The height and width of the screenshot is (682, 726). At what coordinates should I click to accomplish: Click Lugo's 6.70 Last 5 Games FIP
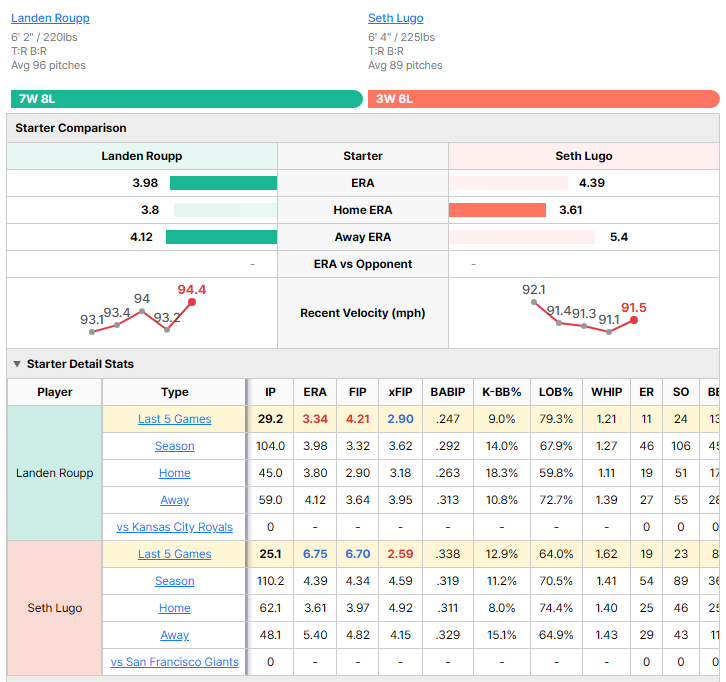[357, 554]
